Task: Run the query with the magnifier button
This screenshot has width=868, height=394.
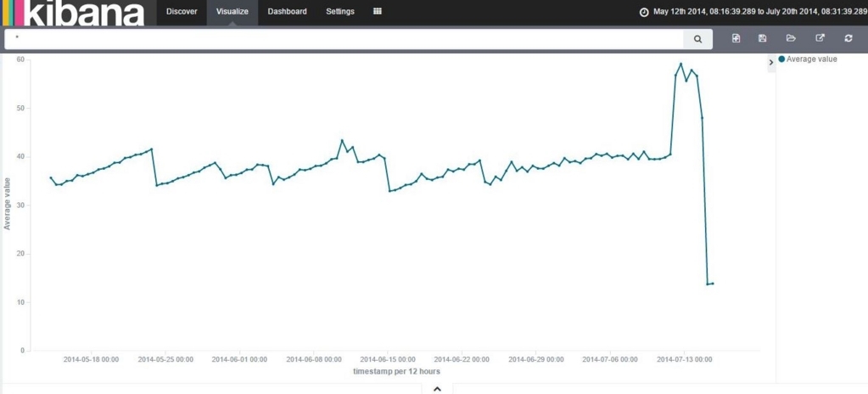Action: click(697, 39)
